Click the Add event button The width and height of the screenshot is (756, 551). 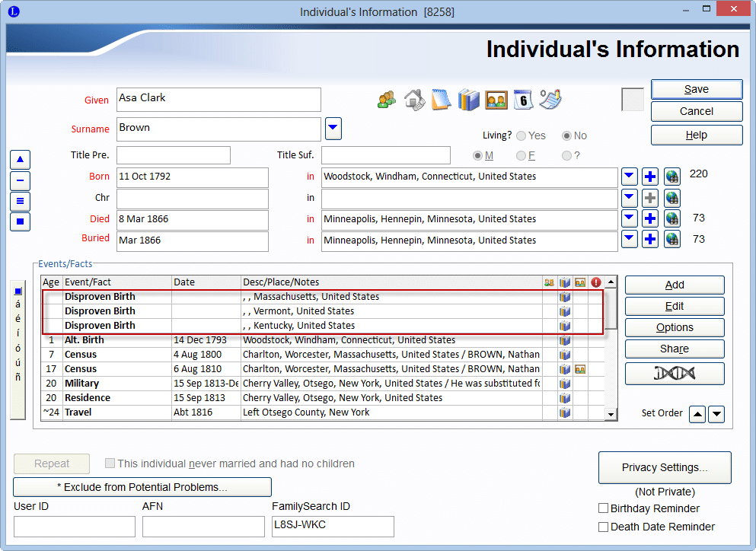[675, 285]
